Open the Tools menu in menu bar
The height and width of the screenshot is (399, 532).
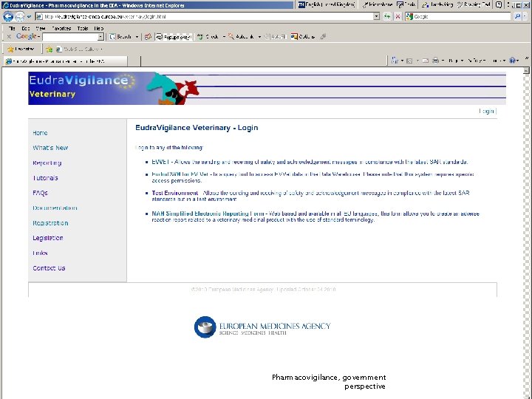pyautogui.click(x=83, y=28)
